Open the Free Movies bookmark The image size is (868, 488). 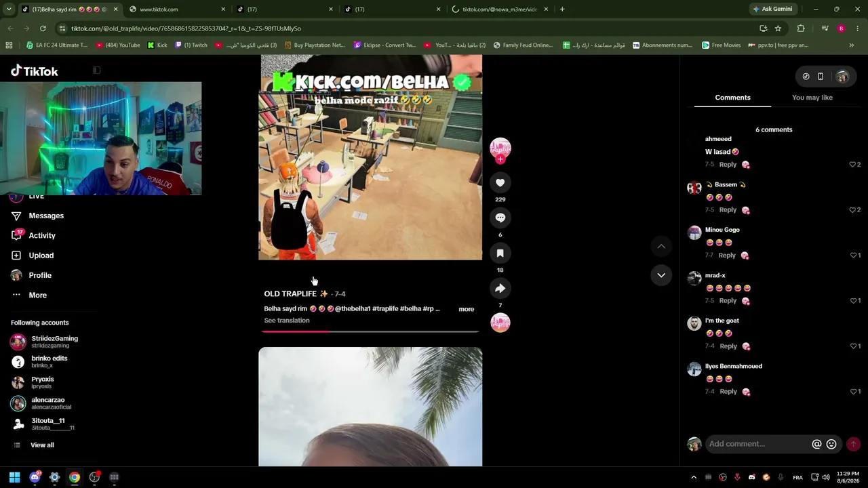point(721,45)
